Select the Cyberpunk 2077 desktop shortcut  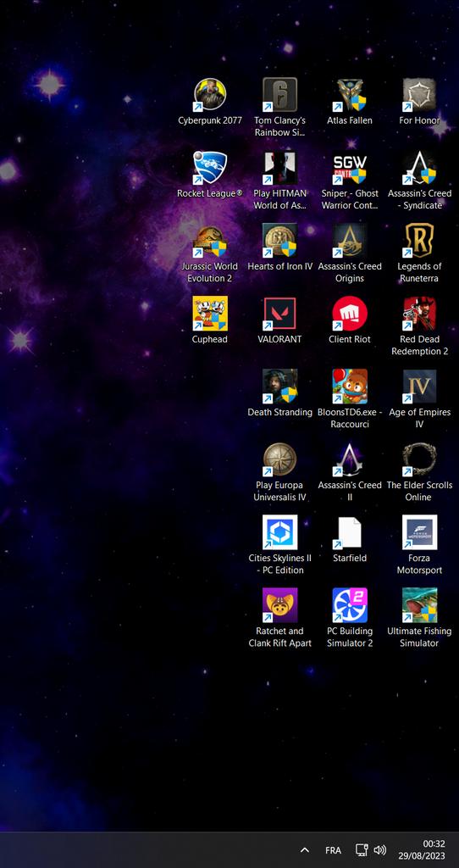click(x=209, y=95)
